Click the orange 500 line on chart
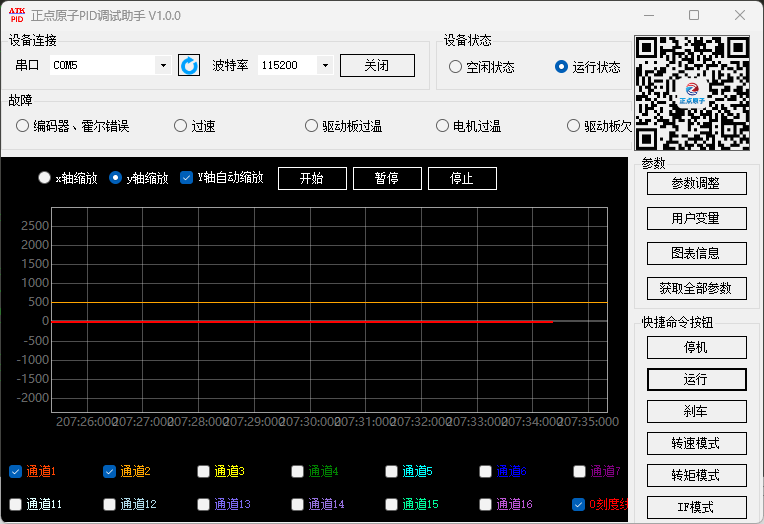 [329, 303]
